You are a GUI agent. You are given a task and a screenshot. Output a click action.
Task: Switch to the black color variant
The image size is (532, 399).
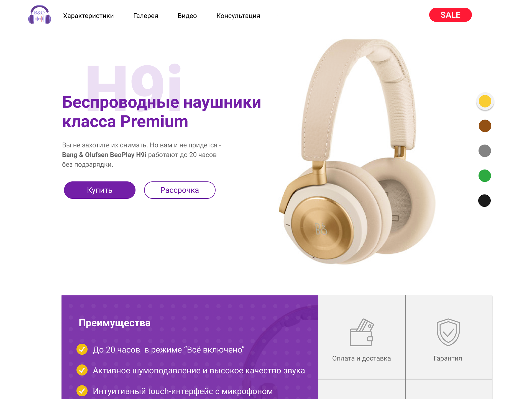coord(484,201)
